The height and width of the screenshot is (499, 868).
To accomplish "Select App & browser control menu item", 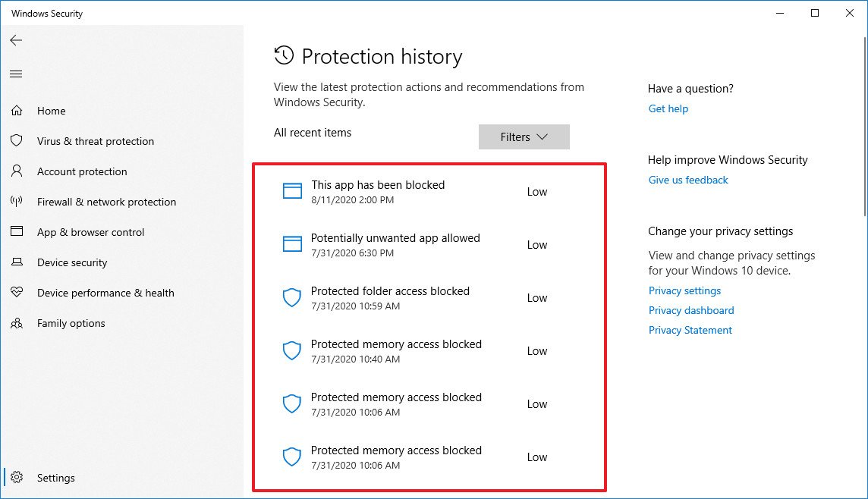I will [90, 232].
